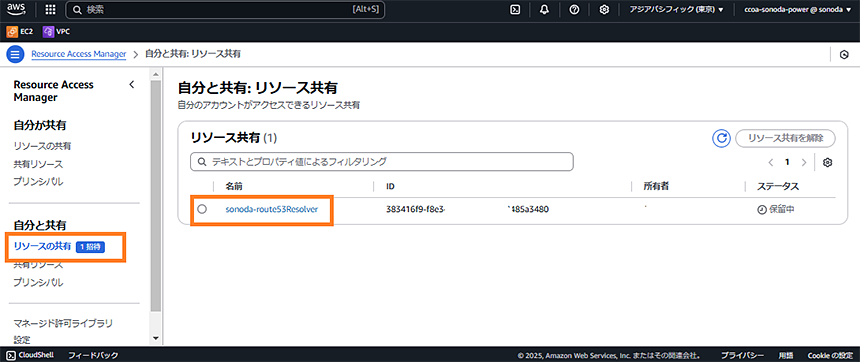Image resolution: width=860 pixels, height=362 pixels.
Task: Expand the Asia Pacific (Tokyo) region dropdown
Action: (678, 10)
